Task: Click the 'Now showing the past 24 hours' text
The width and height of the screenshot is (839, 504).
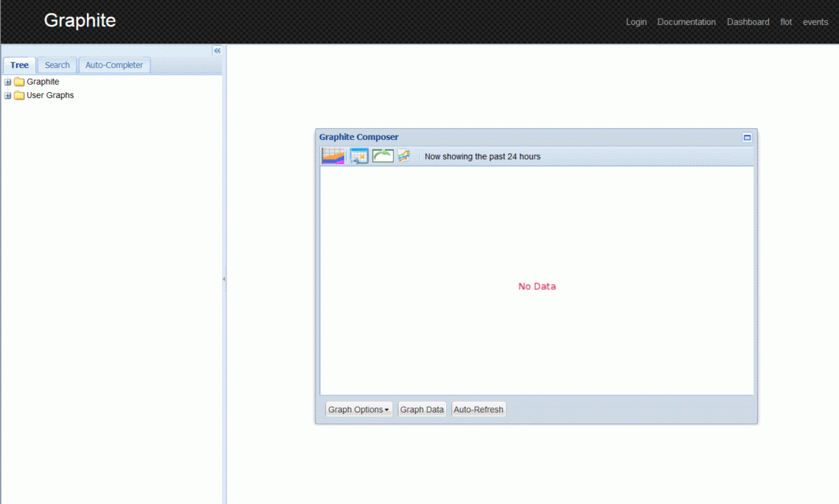Action: tap(483, 157)
